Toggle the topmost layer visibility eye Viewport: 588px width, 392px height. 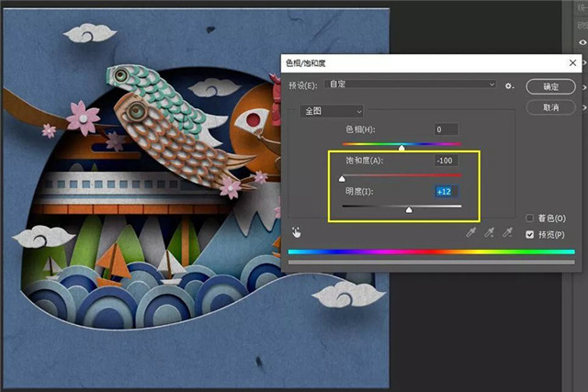pos(582,43)
